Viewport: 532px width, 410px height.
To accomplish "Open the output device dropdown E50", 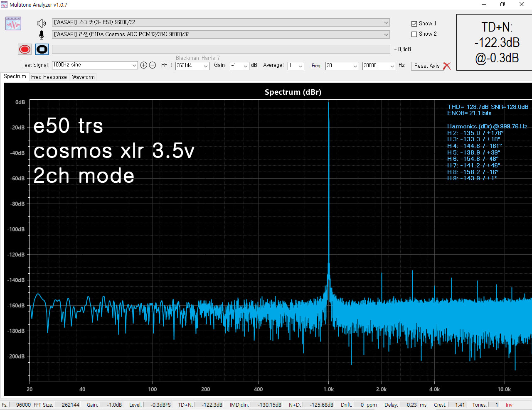I will click(221, 22).
